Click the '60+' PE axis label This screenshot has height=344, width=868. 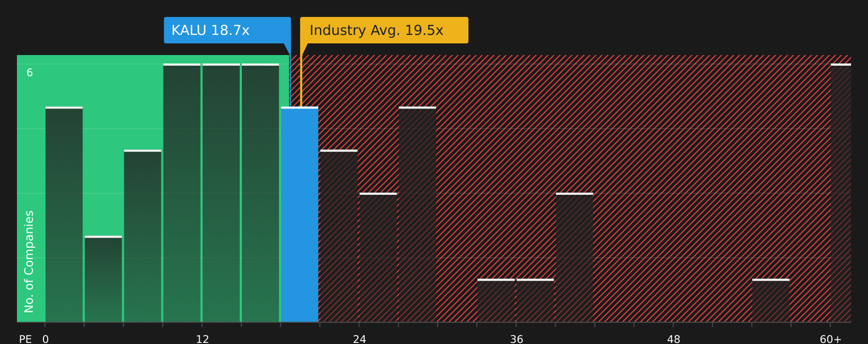pos(830,339)
